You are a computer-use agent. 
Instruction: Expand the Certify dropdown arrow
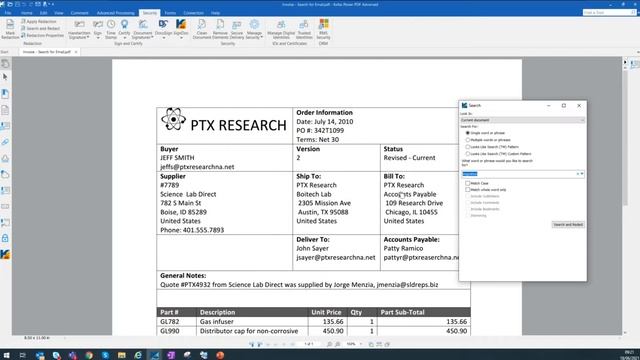click(x=124, y=38)
